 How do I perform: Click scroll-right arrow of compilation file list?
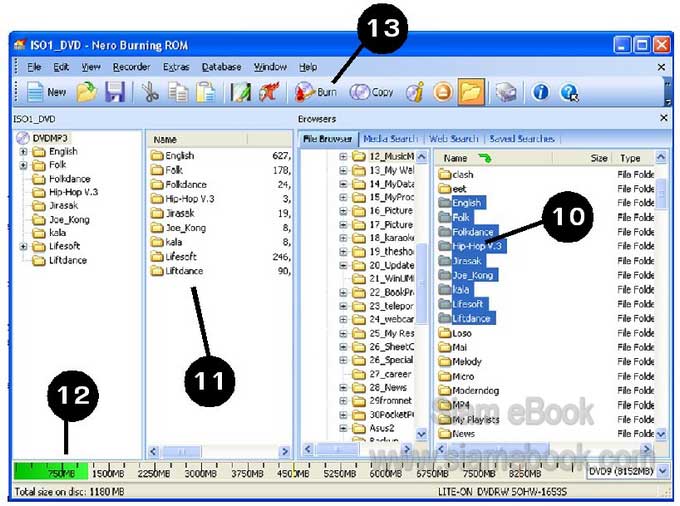click(285, 451)
